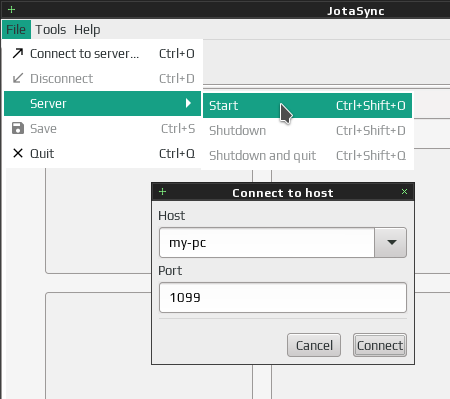Select the Save menu entry
This screenshot has width=450, height=399.
click(x=103, y=129)
